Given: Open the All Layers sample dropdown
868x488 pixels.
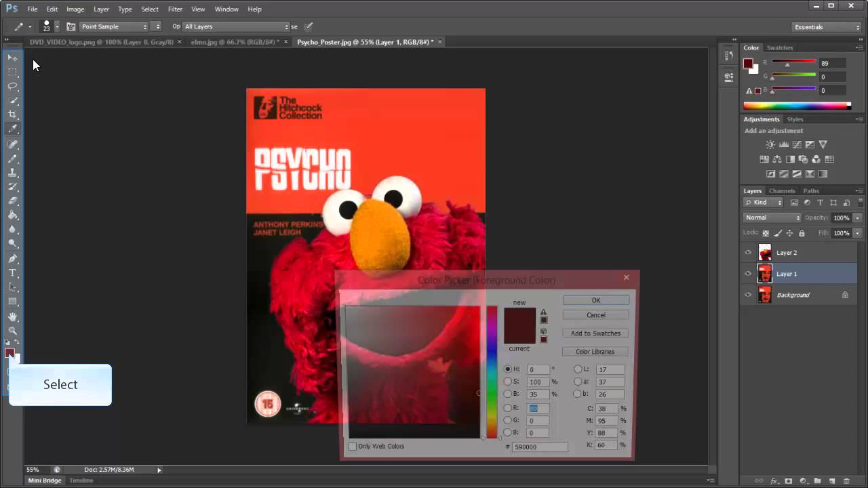Looking at the screenshot, I should point(237,26).
